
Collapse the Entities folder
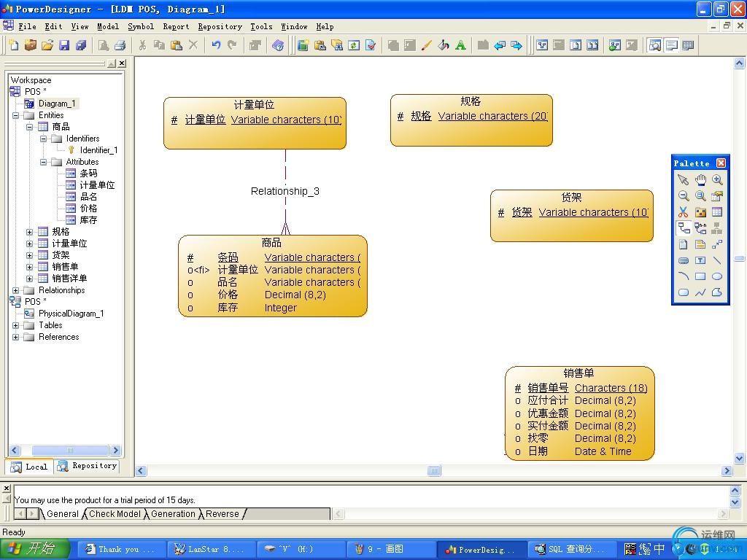(16, 115)
